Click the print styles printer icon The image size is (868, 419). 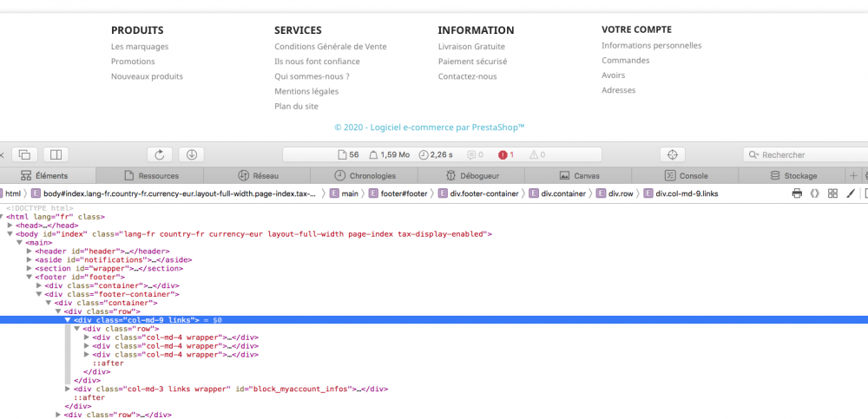(x=797, y=193)
